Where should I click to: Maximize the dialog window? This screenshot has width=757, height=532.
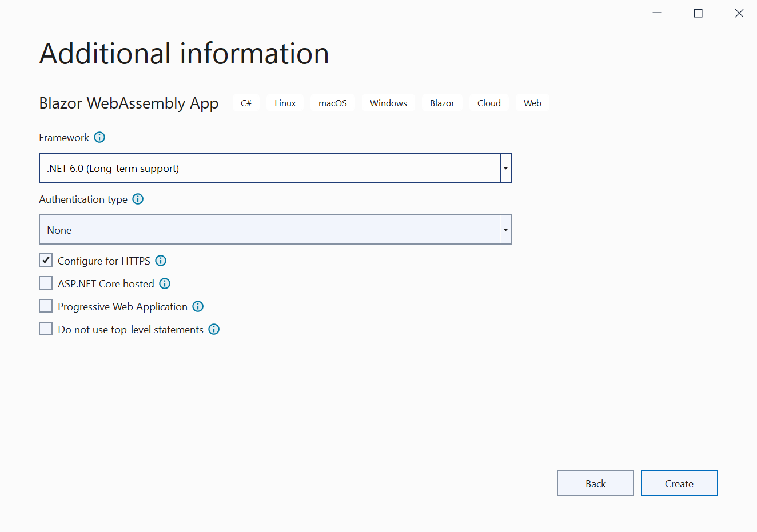[x=698, y=13]
